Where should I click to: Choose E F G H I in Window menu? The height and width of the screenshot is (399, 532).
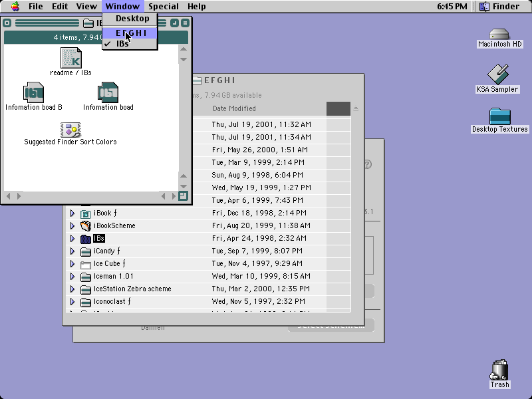[x=130, y=33]
